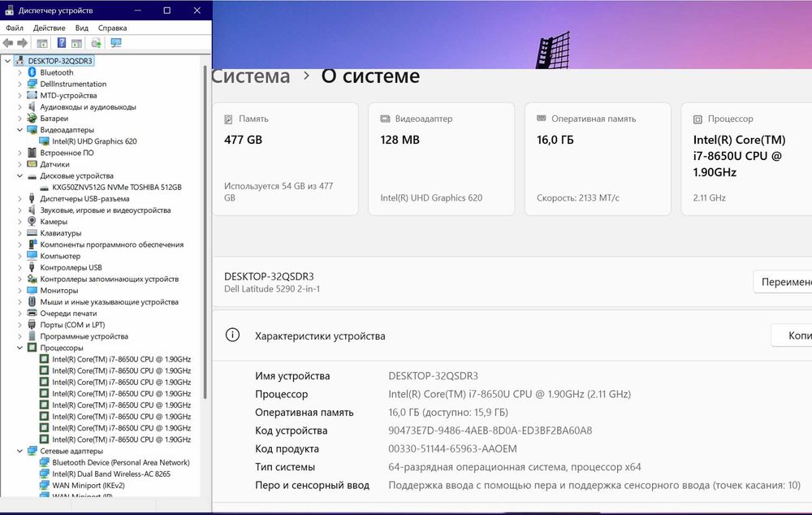Viewport: 812px width, 515px height.
Task: Open the Действие menu
Action: [50, 28]
